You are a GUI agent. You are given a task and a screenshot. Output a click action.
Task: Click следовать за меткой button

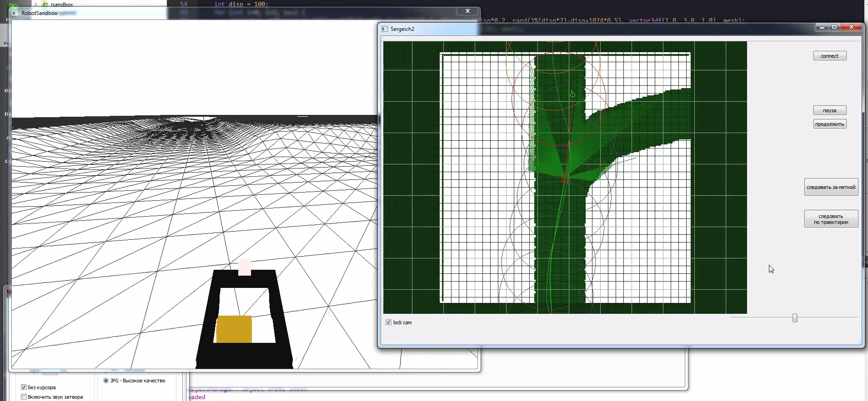pos(831,187)
